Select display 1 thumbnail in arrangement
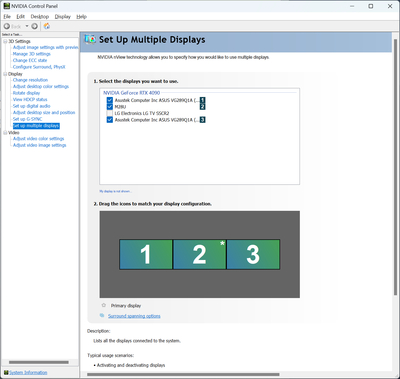This screenshot has width=400, height=379. click(146, 254)
